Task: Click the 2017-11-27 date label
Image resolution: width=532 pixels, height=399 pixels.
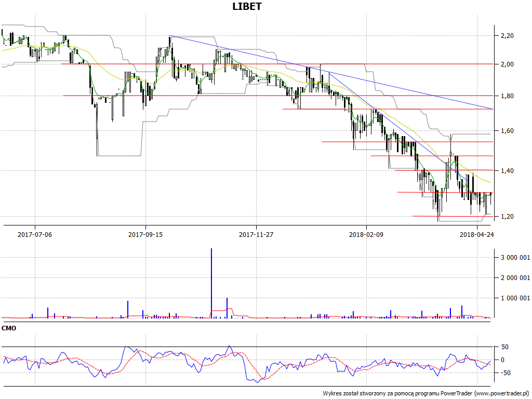Action: point(256,234)
